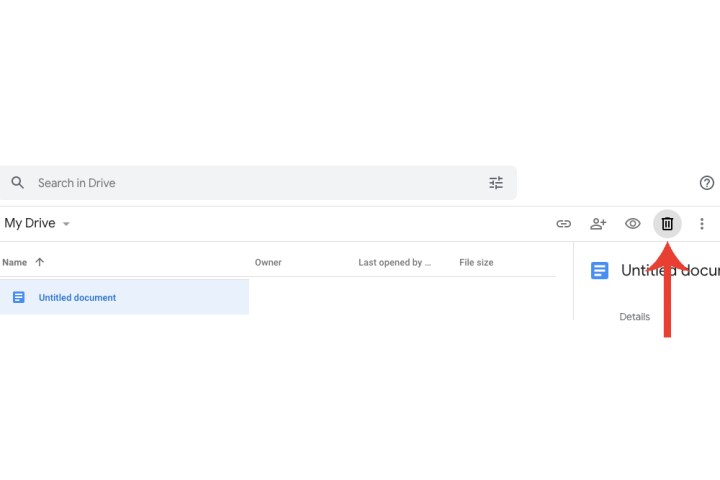The image size is (720, 480).
Task: Reverse sort direction using the up arrow
Action: [x=40, y=262]
